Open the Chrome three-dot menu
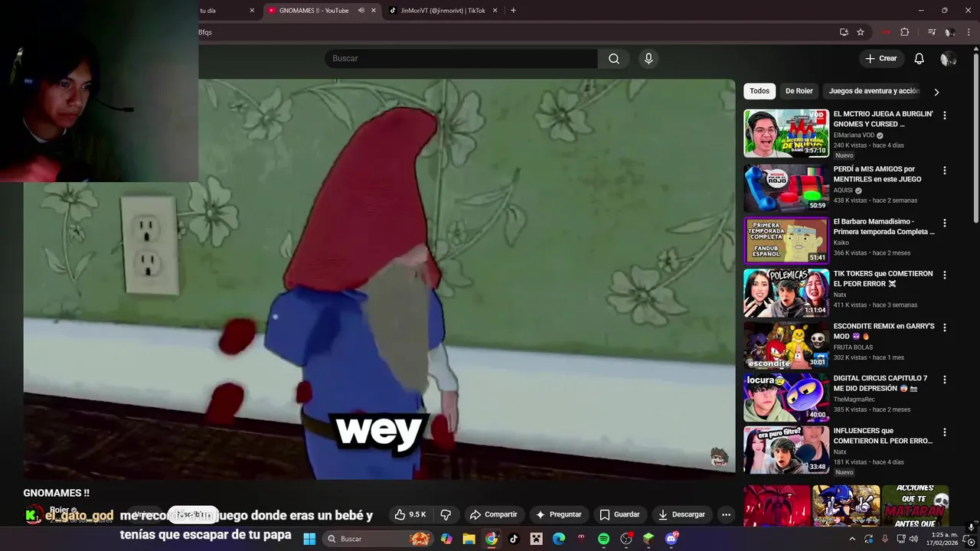The image size is (980, 551). point(969,32)
